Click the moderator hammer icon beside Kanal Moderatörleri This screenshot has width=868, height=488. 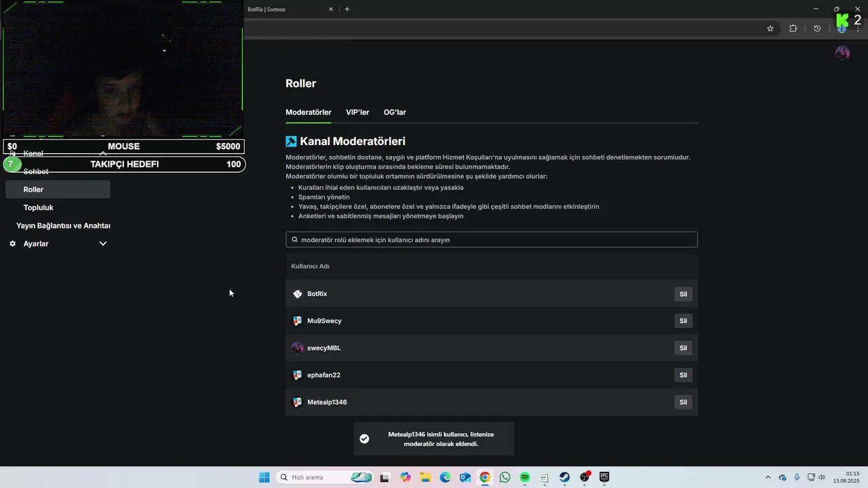(x=291, y=142)
